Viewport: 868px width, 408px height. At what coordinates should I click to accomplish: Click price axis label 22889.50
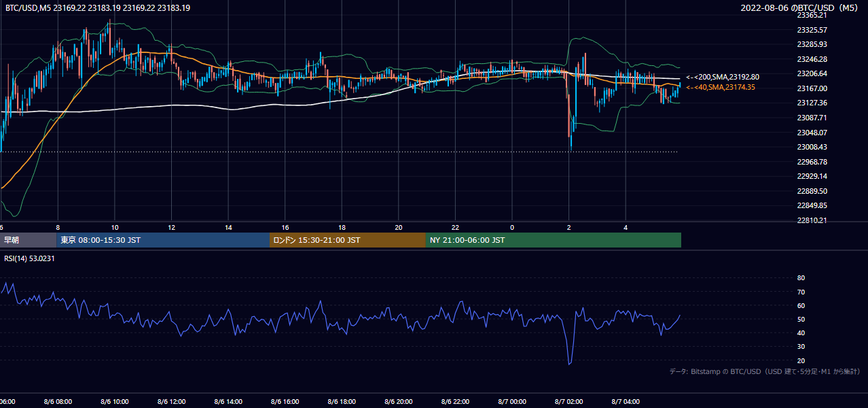pyautogui.click(x=812, y=191)
